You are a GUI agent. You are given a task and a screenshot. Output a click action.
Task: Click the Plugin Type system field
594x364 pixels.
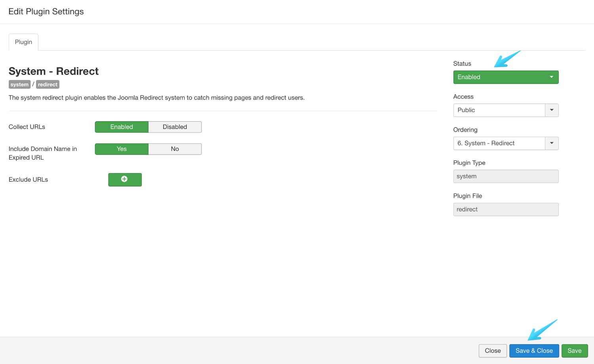(506, 176)
